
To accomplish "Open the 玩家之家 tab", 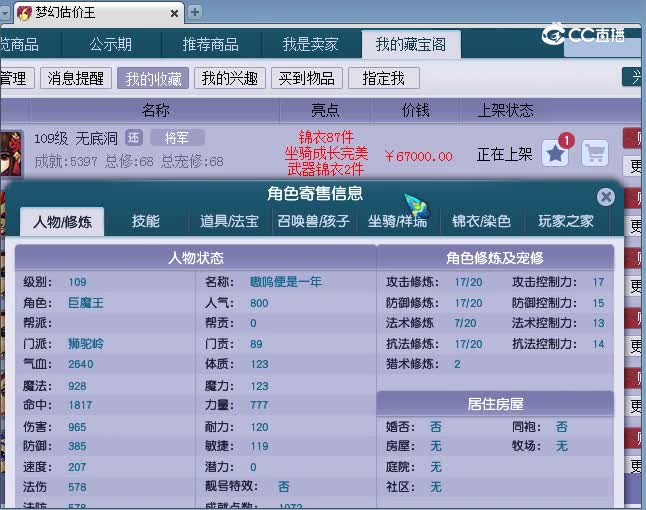I will 566,221.
